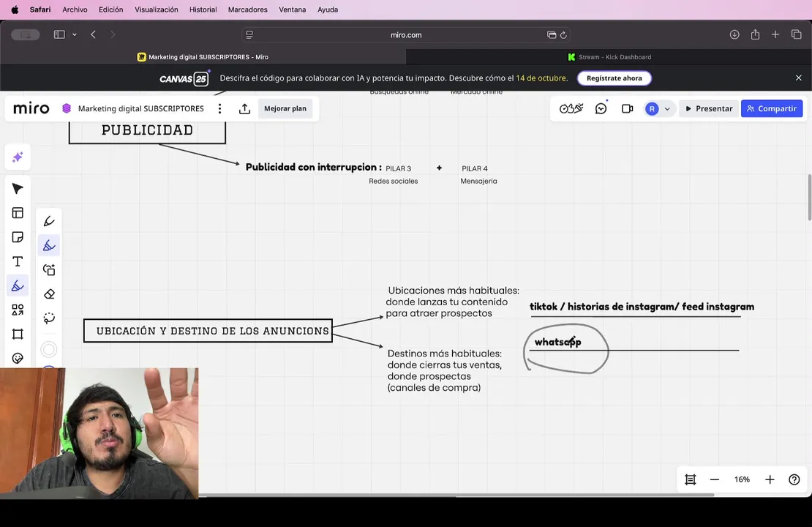The image size is (812, 527).
Task: Click the R user avatar
Action: coord(652,109)
